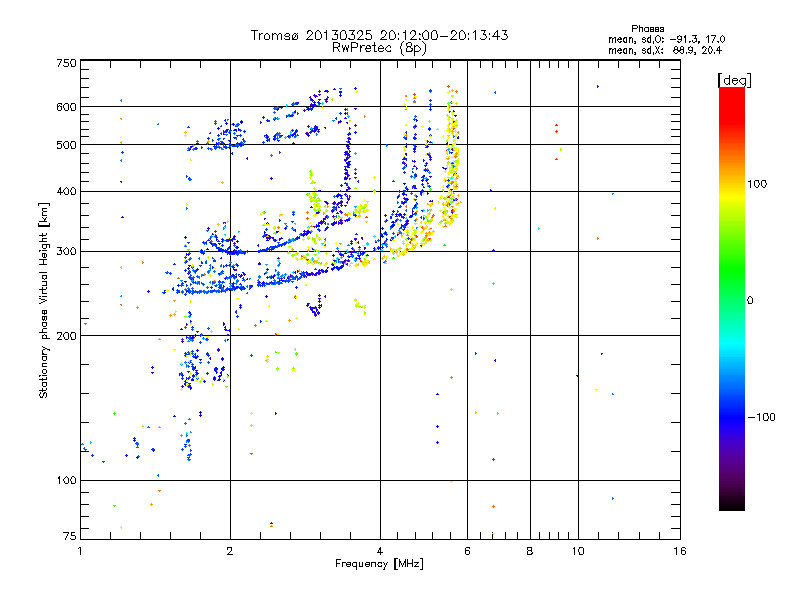Click the "mean, sd,O: -91.3, 17.0" text
Screen dimensions: 800x600
coord(666,39)
